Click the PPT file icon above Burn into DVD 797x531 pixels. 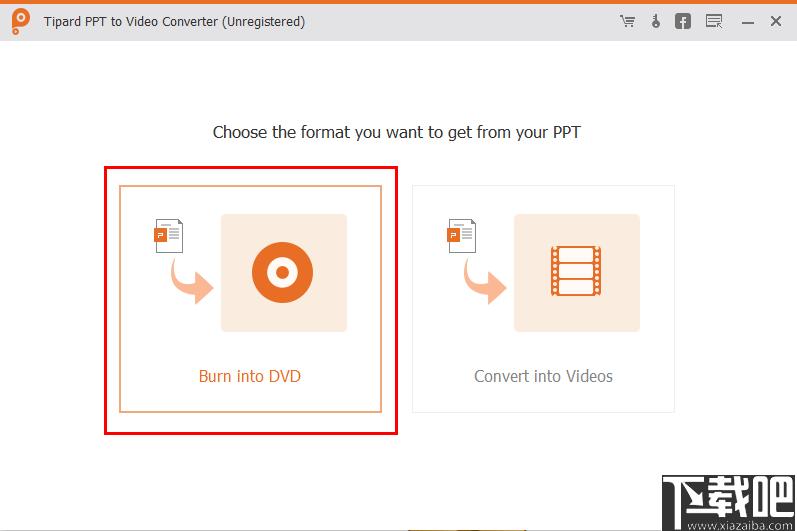(x=168, y=236)
